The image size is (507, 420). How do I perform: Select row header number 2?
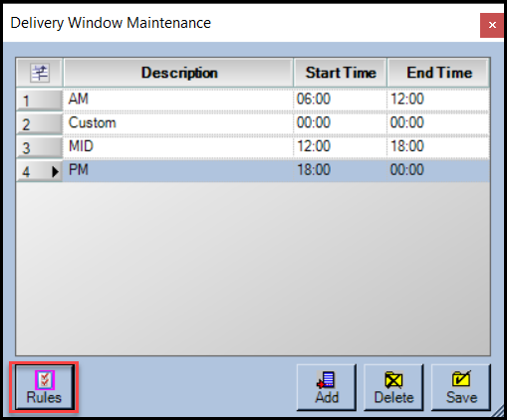click(40, 123)
